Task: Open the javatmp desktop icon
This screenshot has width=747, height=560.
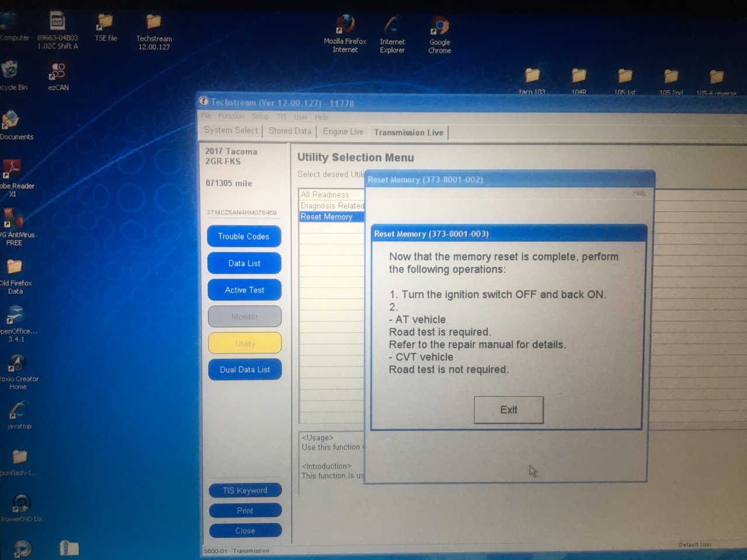Action: (18, 415)
